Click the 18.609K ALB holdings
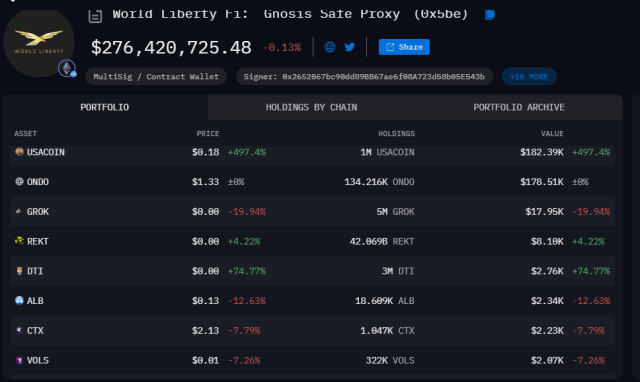The image size is (640, 382). pyautogui.click(x=384, y=301)
